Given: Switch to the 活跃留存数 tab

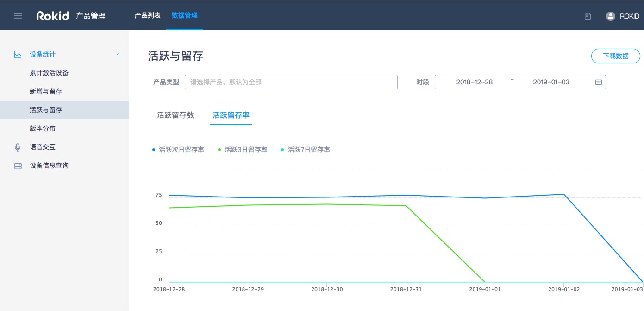Looking at the screenshot, I should tap(175, 115).
